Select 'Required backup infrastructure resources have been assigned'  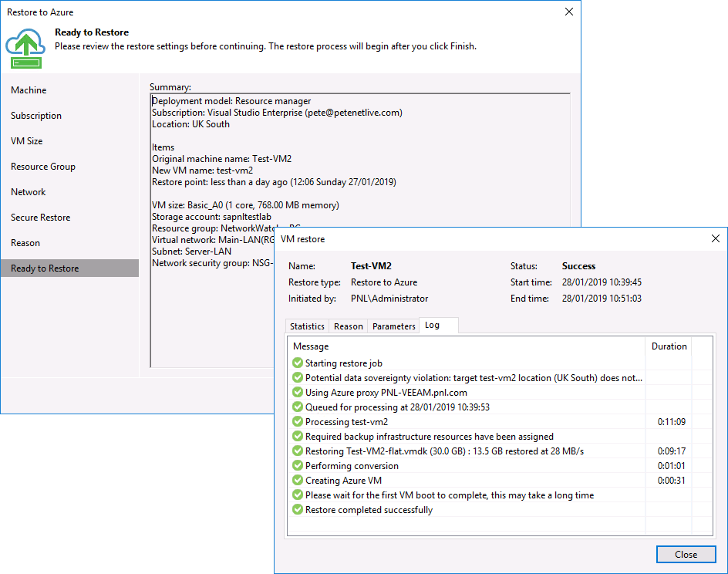coord(500,437)
